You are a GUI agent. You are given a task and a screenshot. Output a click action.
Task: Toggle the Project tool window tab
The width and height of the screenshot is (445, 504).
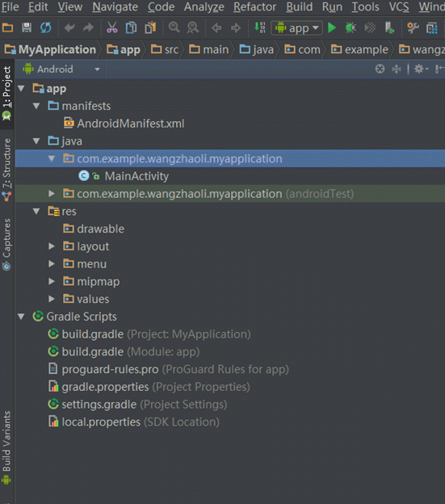[6, 93]
